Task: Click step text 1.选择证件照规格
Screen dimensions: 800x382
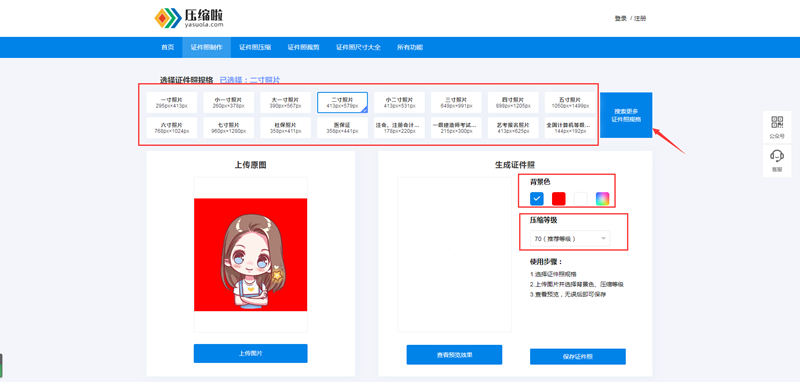Action: (x=553, y=274)
